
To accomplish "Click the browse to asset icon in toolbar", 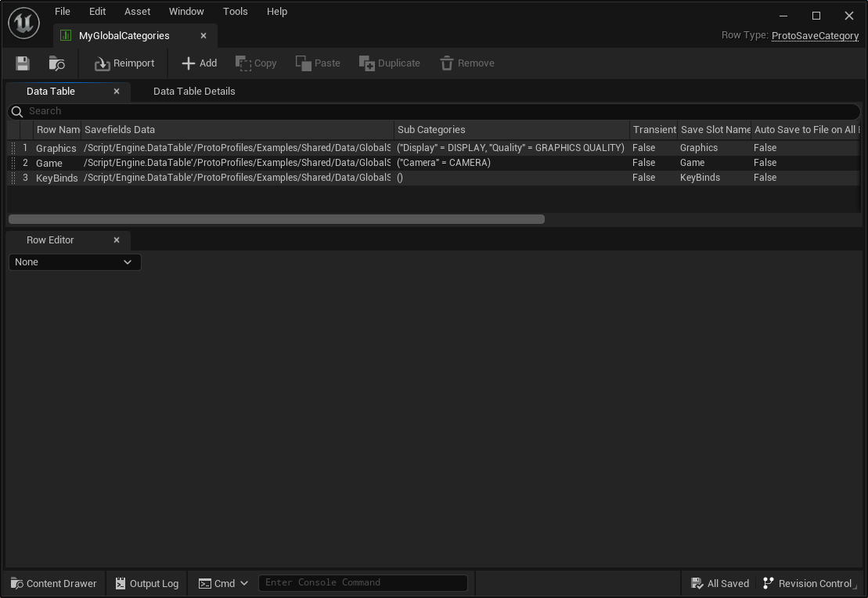I will [x=56, y=63].
